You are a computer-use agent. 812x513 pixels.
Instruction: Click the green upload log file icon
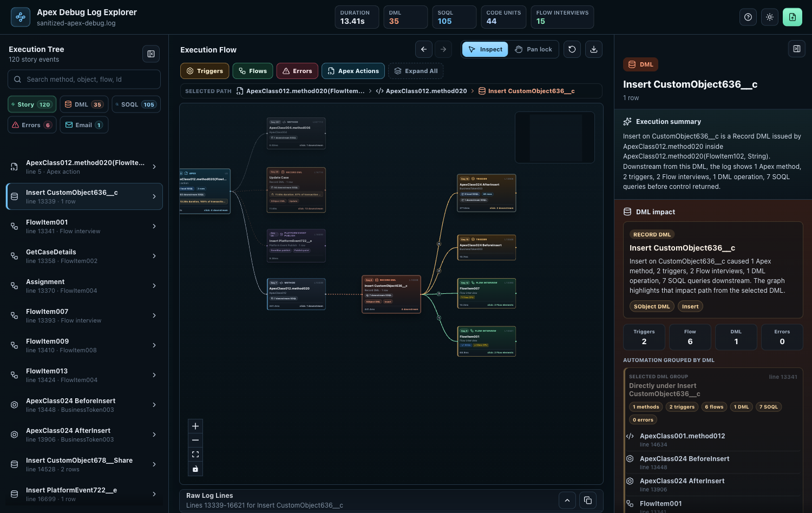coord(793,17)
